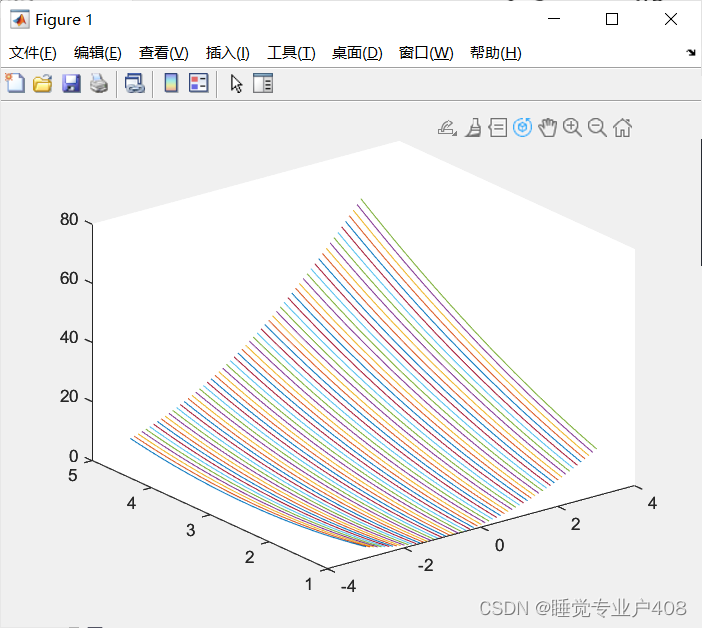
Task: Click the axis tick label -4
Action: point(348,586)
